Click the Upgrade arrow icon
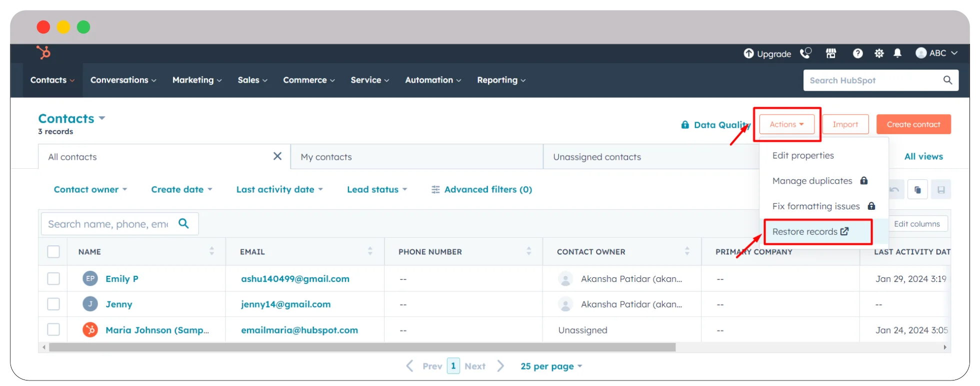The width and height of the screenshot is (980, 386). tap(748, 54)
